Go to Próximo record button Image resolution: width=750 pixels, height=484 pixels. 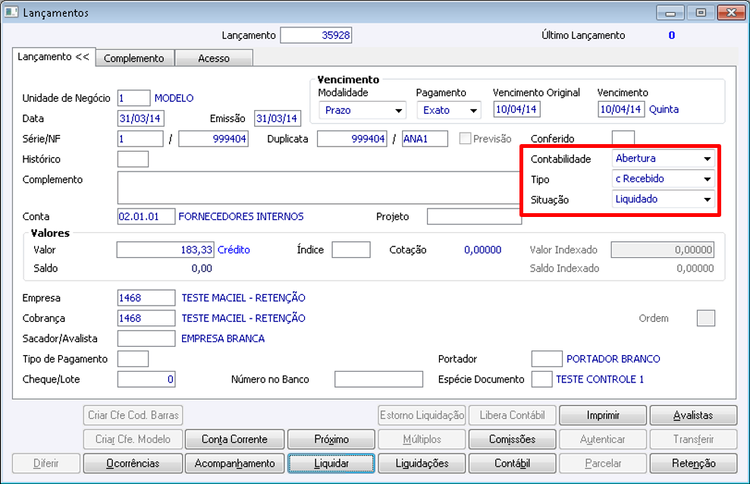pyautogui.click(x=331, y=439)
